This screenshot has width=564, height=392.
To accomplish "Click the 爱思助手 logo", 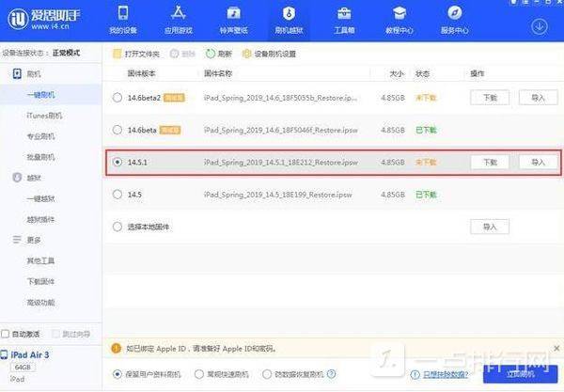I will coord(44,19).
